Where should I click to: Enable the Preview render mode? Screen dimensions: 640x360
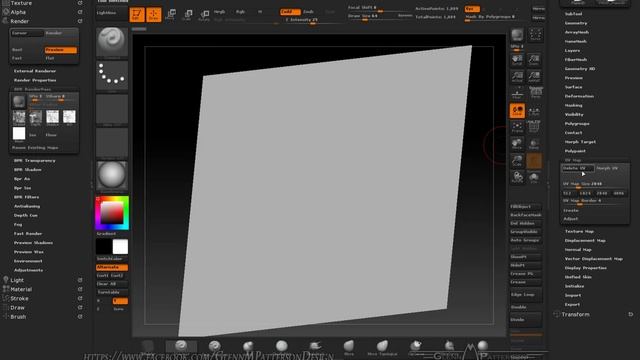[x=60, y=50]
